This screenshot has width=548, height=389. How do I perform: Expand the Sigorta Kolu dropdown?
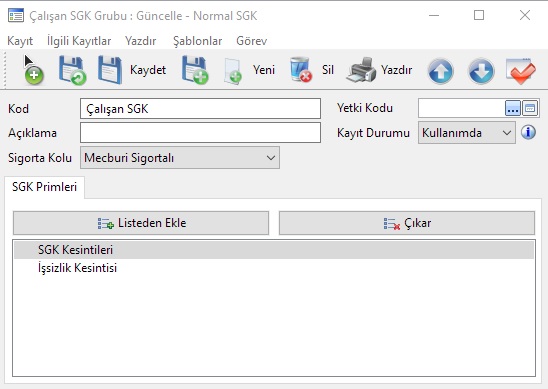pyautogui.click(x=271, y=158)
